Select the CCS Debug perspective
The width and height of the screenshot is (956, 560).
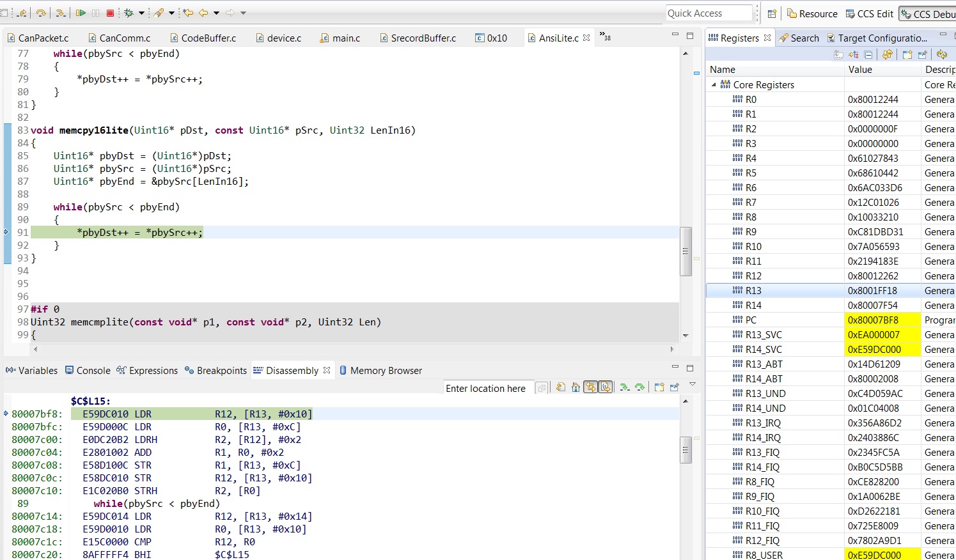pyautogui.click(x=927, y=13)
